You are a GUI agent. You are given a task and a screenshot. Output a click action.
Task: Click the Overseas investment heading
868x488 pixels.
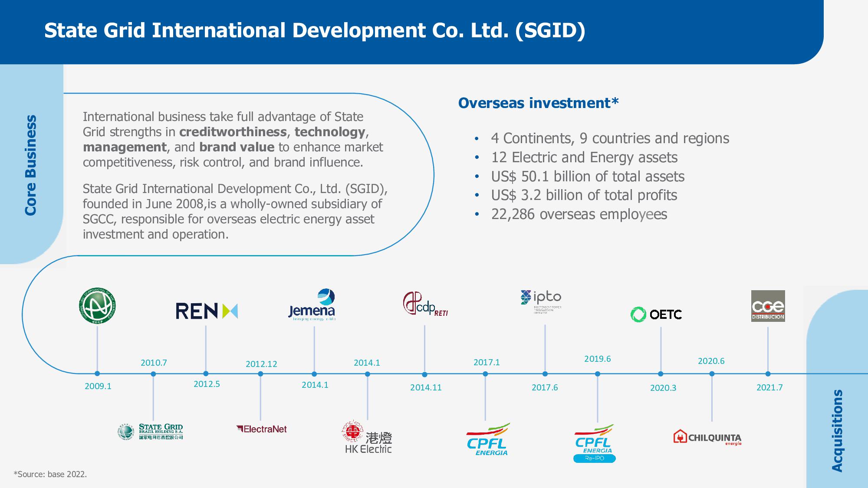(x=538, y=103)
